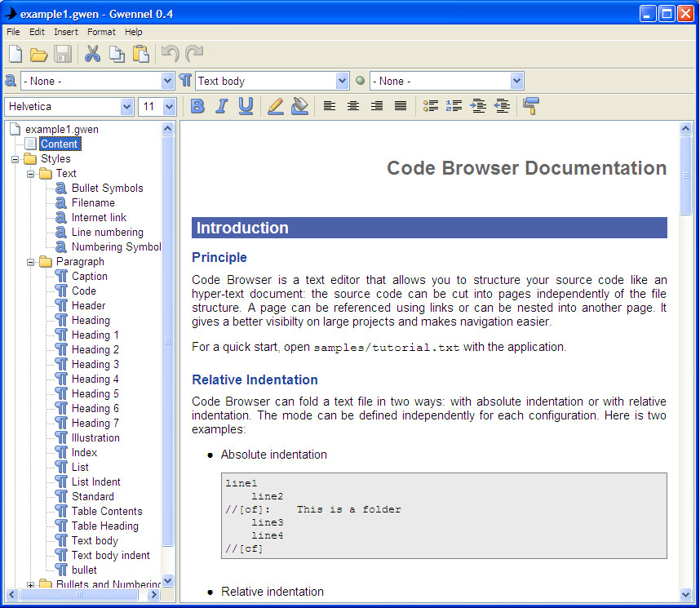Expand the Bullets and Numbering folder
The image size is (700, 608).
30,585
